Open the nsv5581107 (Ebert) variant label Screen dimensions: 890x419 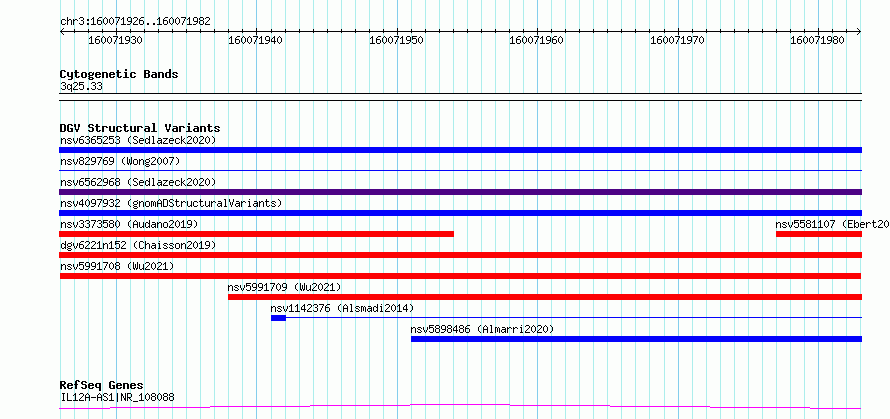[x=833, y=224]
